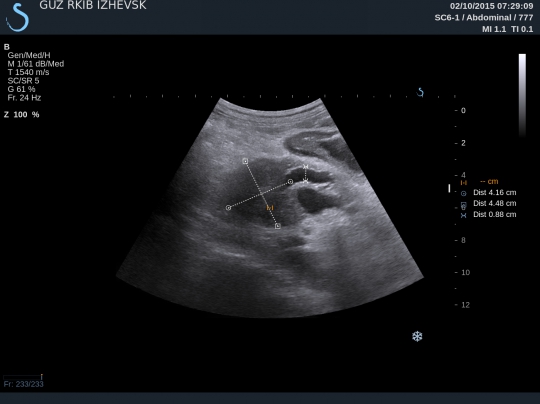The height and width of the screenshot is (404, 540).
Task: Click the orange active caliper icon in the results list
Action: click(x=464, y=183)
